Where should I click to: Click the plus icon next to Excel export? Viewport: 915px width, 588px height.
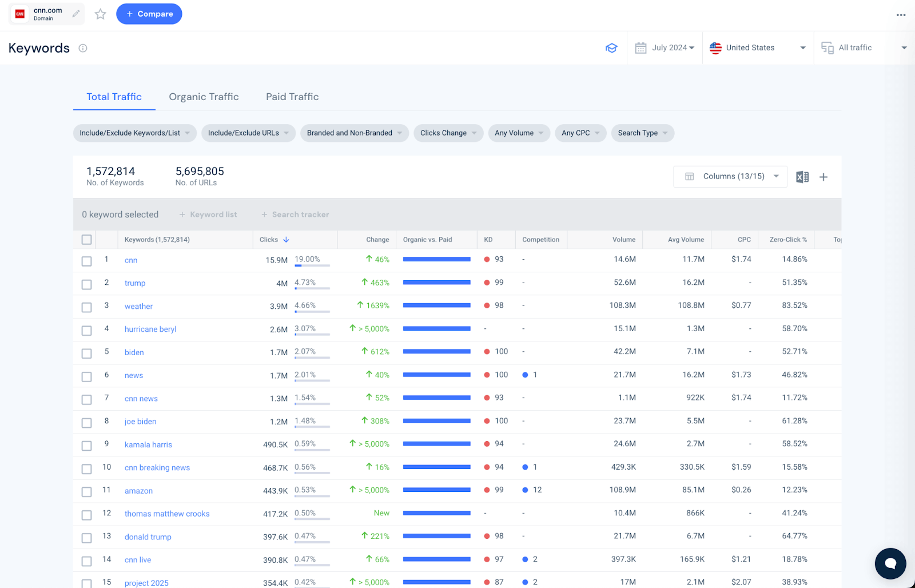[823, 177]
